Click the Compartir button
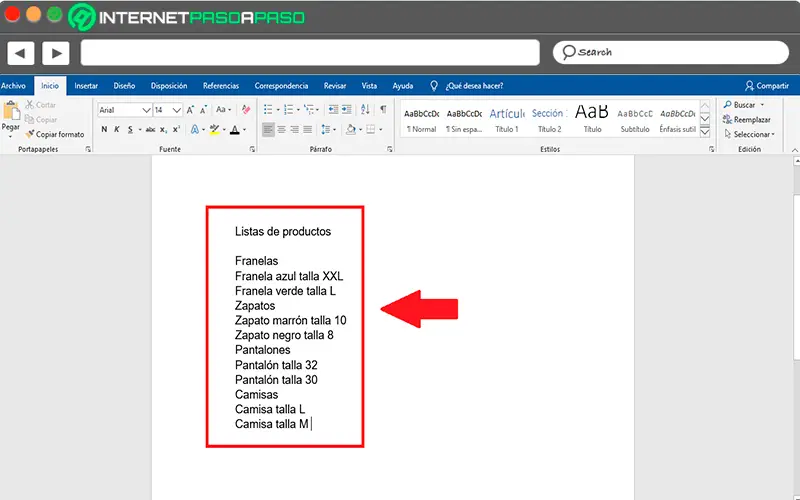 point(767,86)
